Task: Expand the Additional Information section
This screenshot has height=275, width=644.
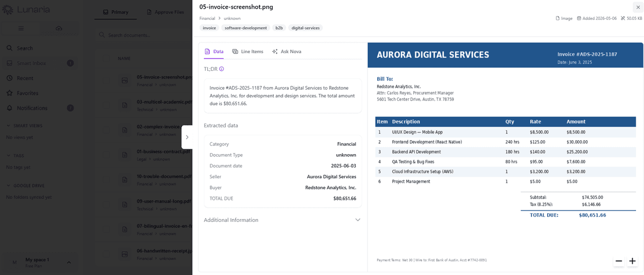Action: click(282, 220)
